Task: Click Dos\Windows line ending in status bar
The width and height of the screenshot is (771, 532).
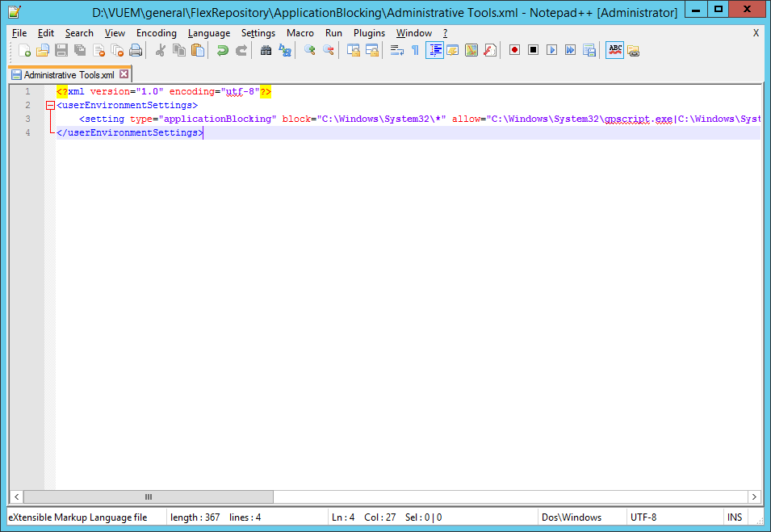Action: click(572, 517)
